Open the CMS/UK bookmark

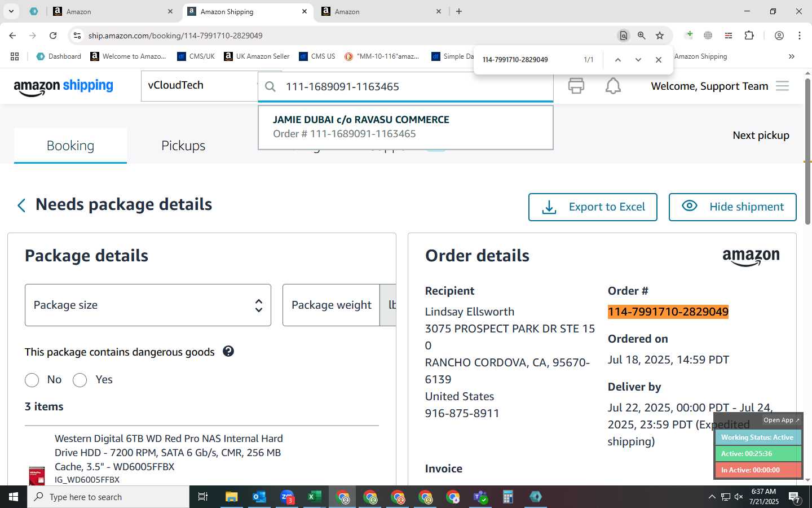[x=196, y=56]
